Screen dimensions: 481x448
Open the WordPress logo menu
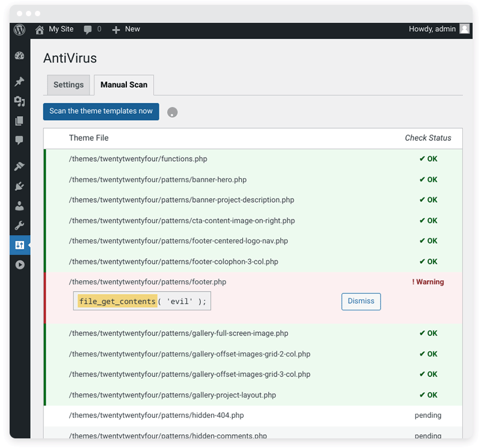click(20, 29)
